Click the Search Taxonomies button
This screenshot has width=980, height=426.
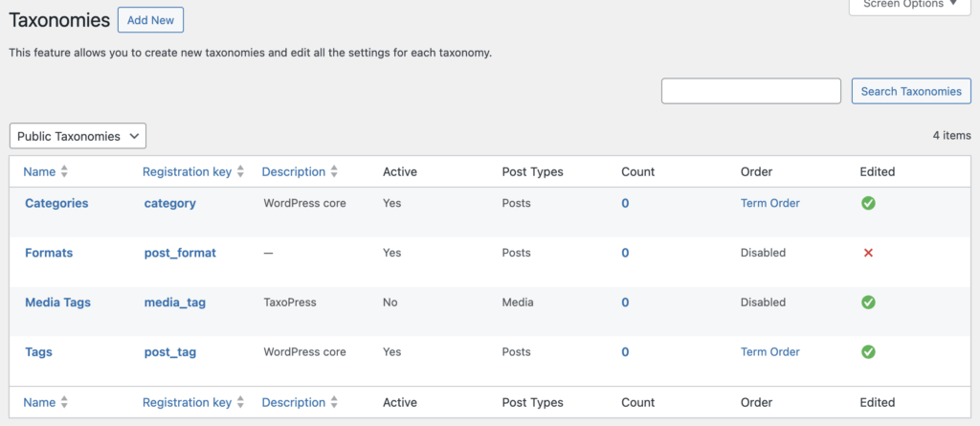tap(911, 91)
